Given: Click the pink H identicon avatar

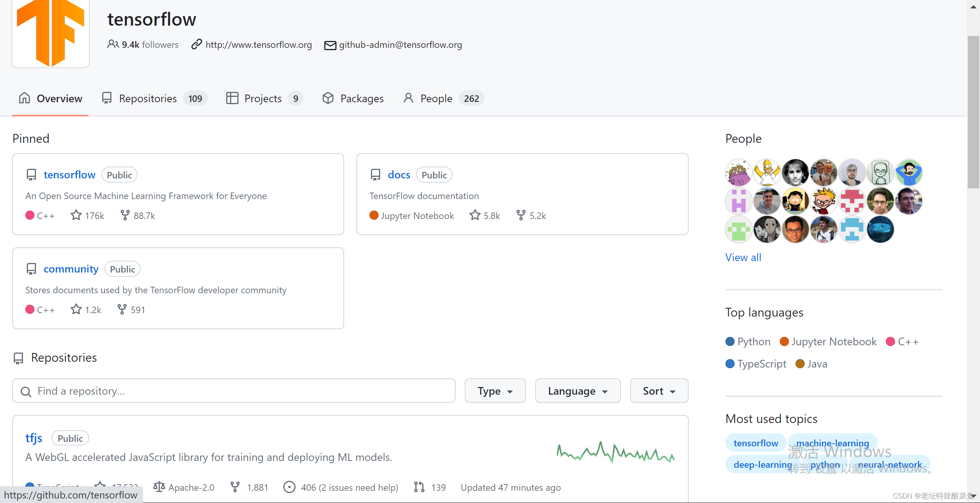Looking at the screenshot, I should click(x=738, y=201).
